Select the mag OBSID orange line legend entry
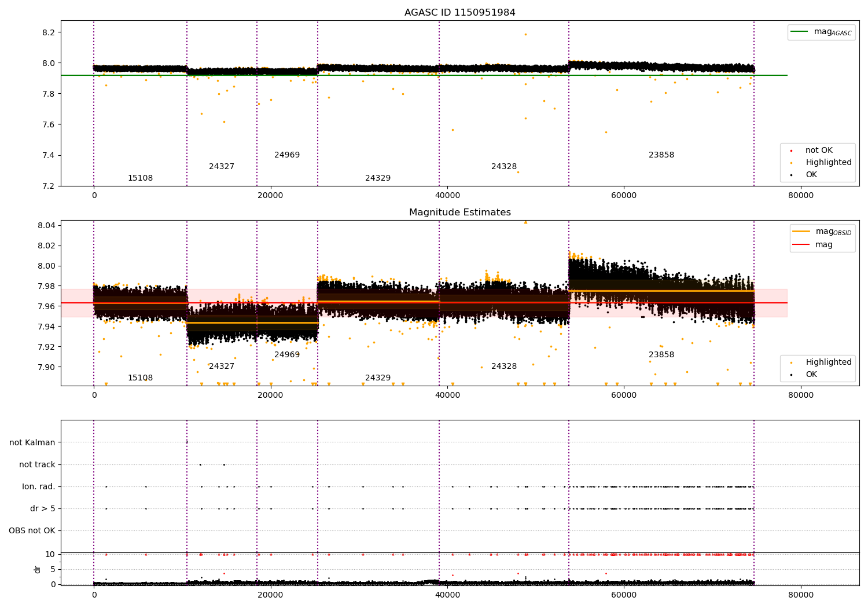 pyautogui.click(x=822, y=232)
